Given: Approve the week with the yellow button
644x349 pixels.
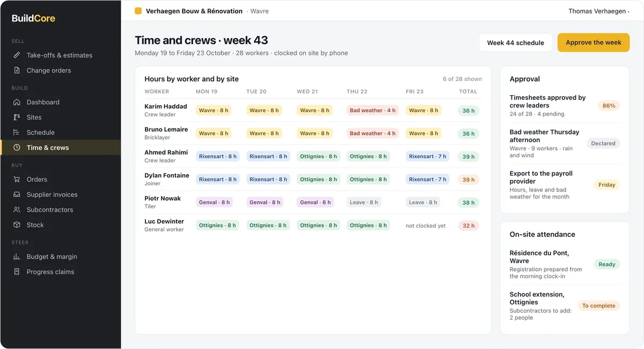Looking at the screenshot, I should (x=594, y=43).
